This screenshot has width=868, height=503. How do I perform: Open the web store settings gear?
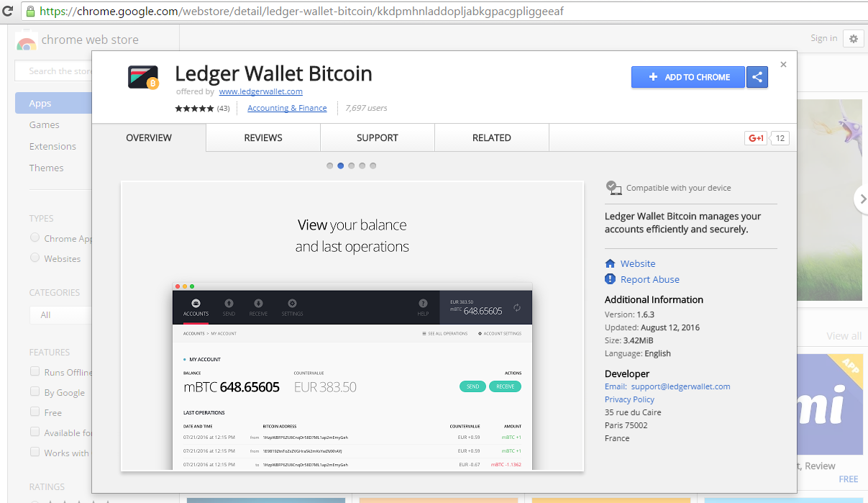[x=854, y=39]
